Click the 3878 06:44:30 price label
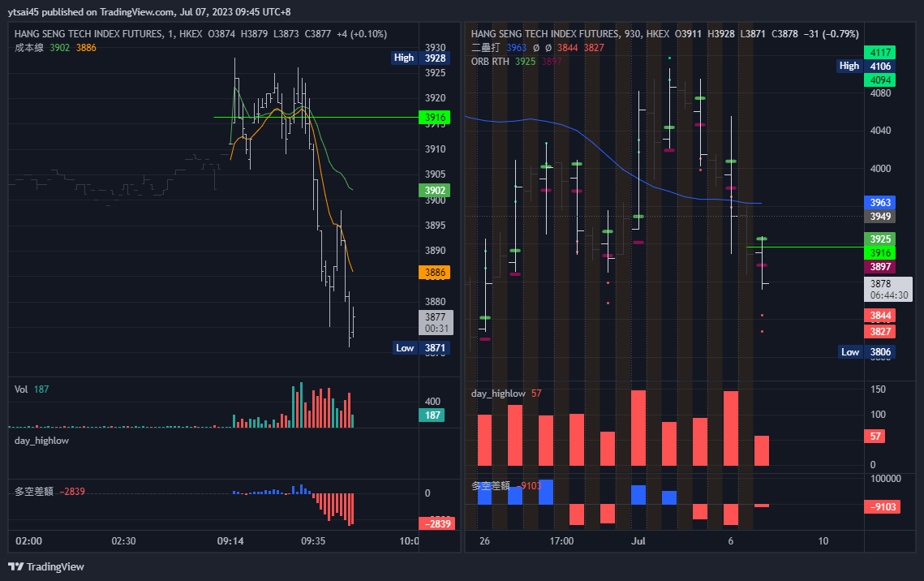Screen dimensions: 924x581 [x=888, y=290]
